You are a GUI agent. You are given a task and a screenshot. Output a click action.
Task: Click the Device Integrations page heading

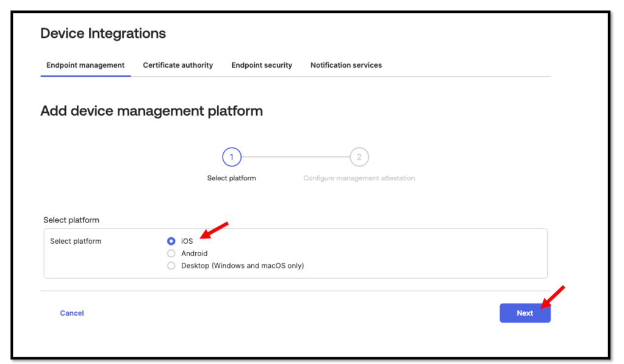103,34
